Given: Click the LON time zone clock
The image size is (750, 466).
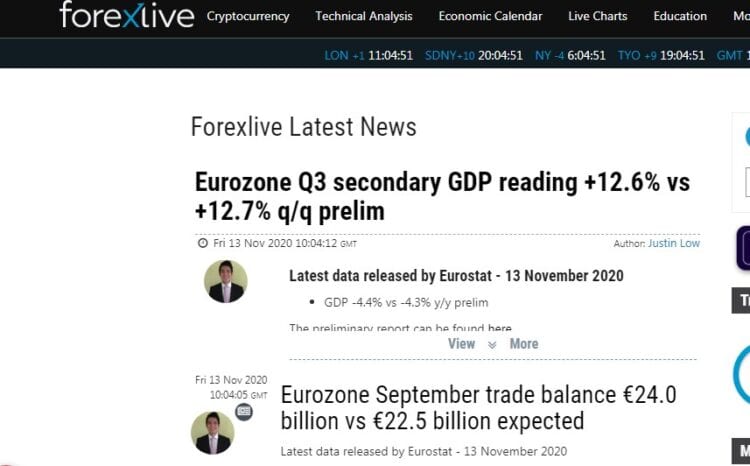Looking at the screenshot, I should pos(368,55).
